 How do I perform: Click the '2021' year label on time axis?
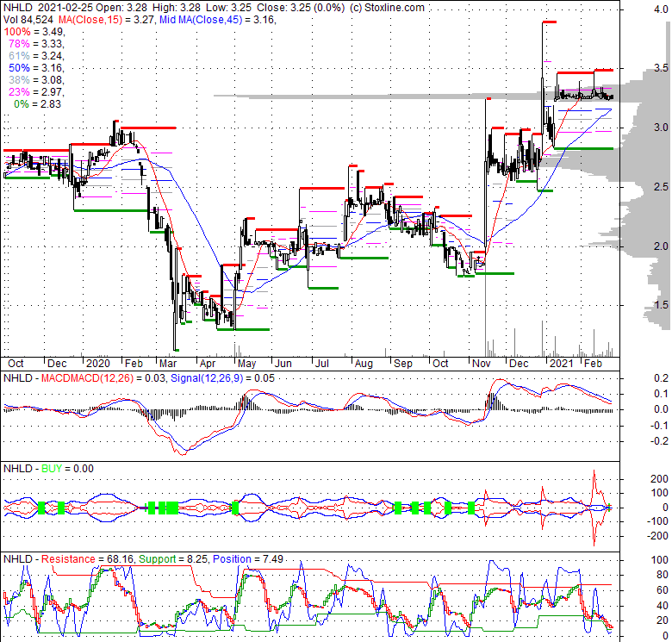pos(562,364)
